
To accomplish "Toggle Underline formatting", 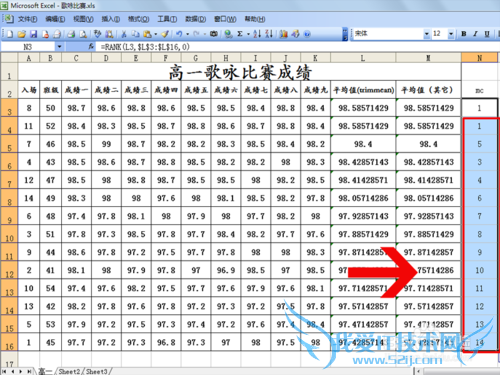I will pyautogui.click(x=487, y=34).
